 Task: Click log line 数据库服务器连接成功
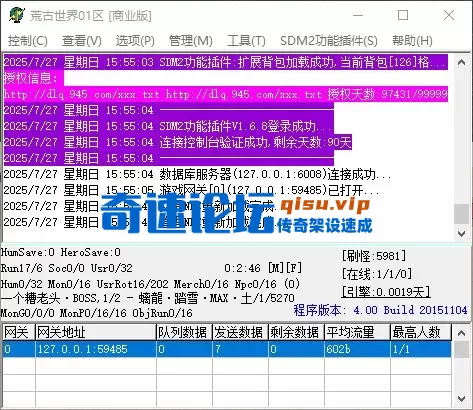tap(198, 174)
